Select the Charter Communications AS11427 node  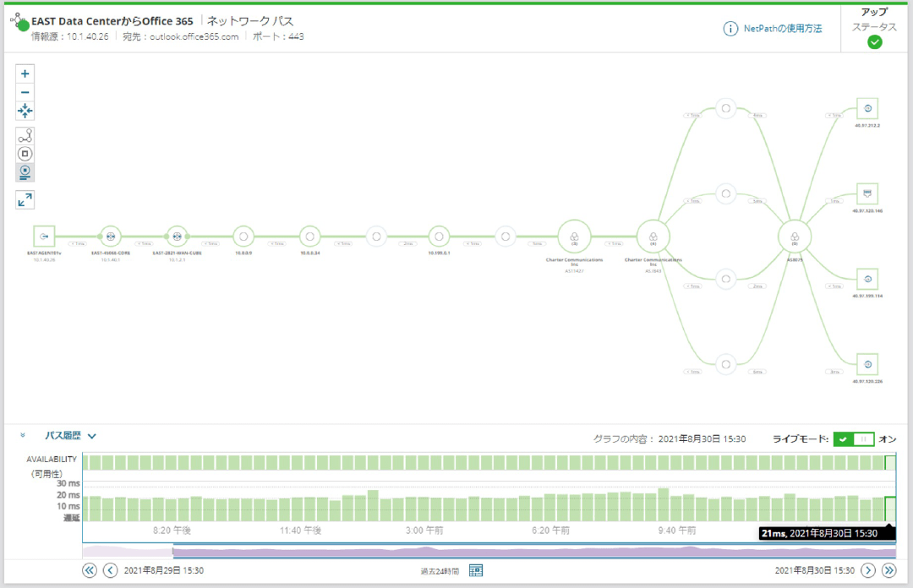point(574,237)
